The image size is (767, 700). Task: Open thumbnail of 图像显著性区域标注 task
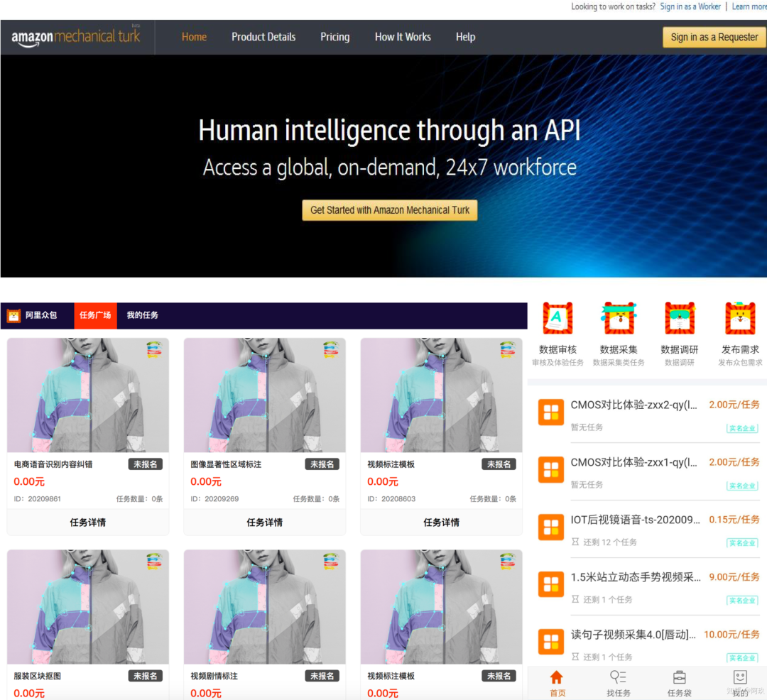[x=265, y=395]
